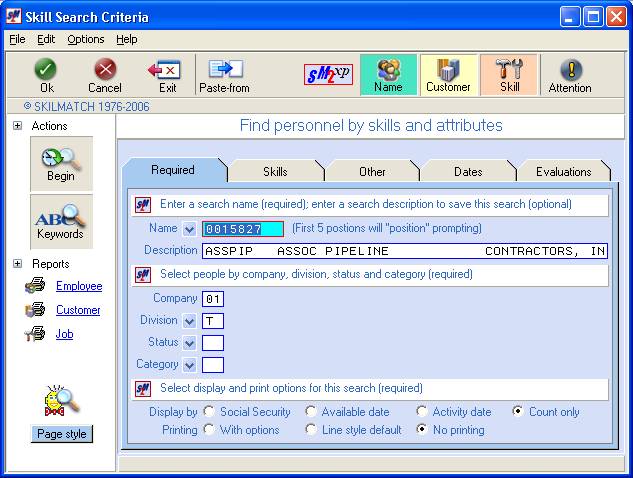Click the SM icon beside company selection instructions
This screenshot has height=478, width=633.
click(x=143, y=275)
